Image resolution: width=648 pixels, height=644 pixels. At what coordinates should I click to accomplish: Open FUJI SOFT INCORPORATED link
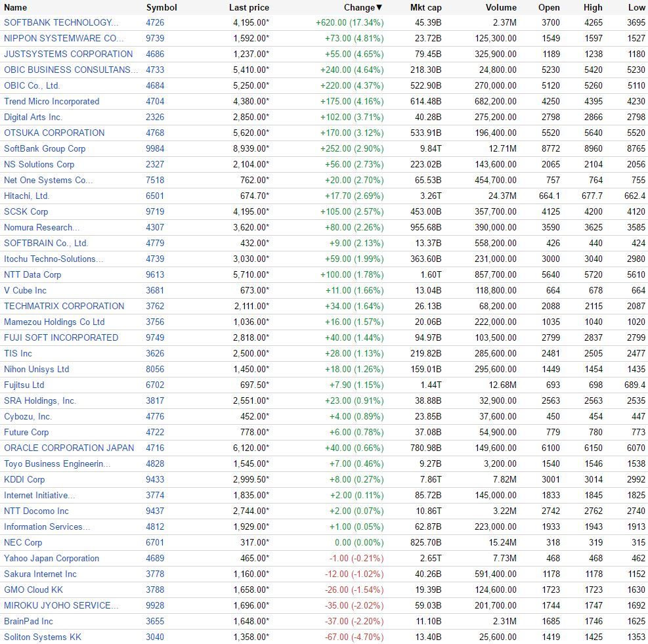[61, 337]
